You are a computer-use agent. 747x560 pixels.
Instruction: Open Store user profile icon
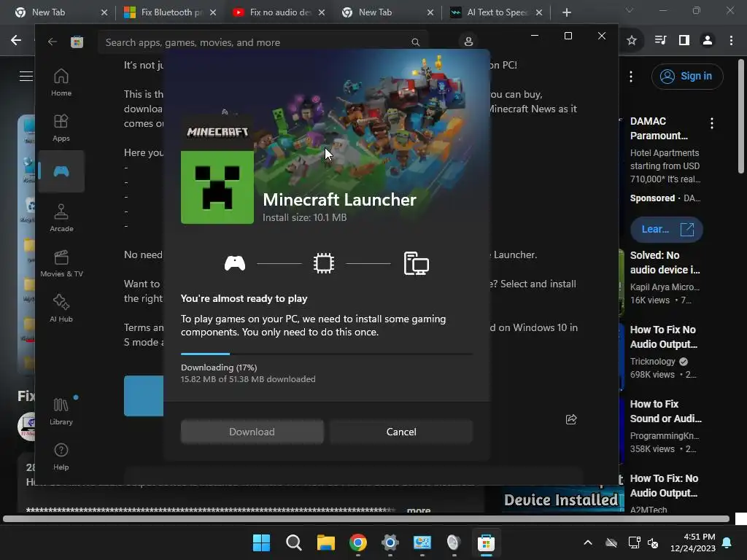click(468, 42)
